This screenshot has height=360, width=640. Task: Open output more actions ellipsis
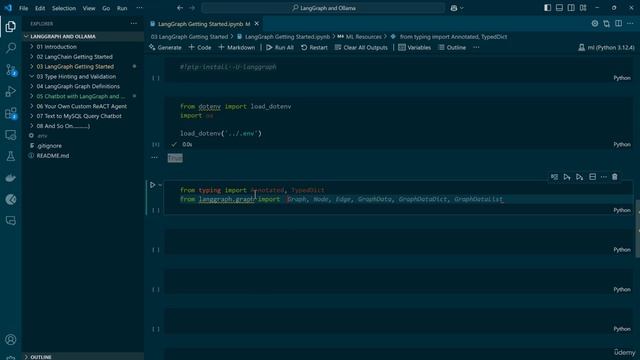(155, 157)
